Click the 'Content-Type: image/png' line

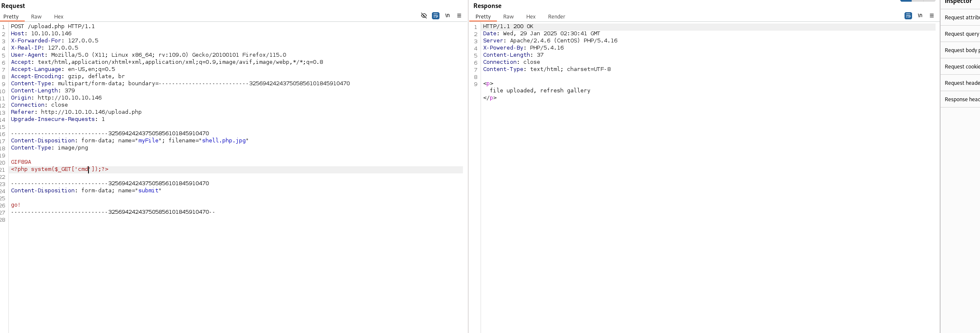[49, 148]
